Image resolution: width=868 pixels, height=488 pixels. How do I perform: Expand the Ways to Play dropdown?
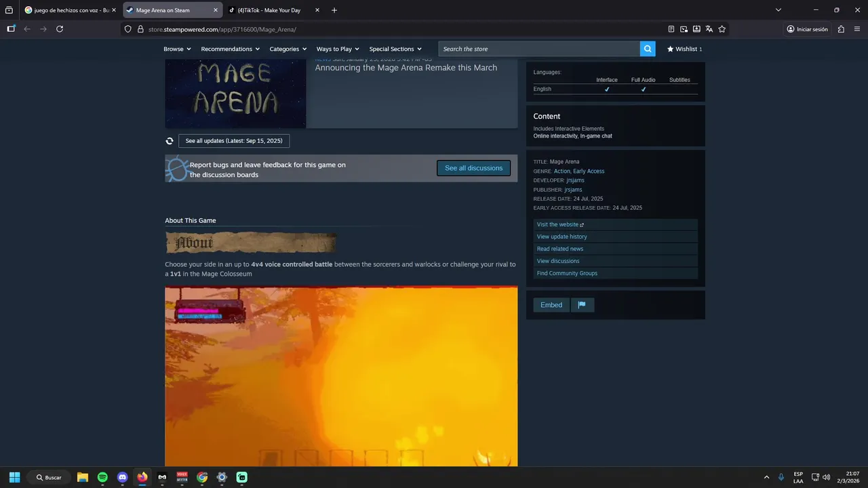point(338,49)
